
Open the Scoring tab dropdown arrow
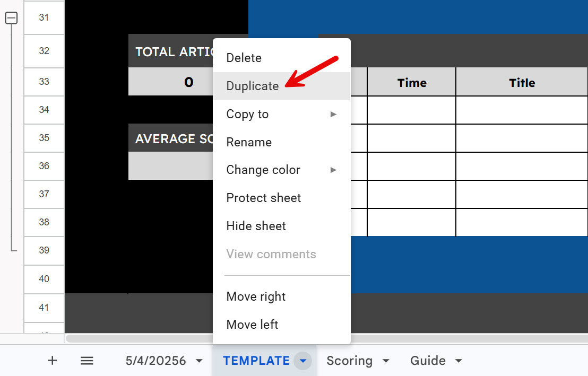coord(385,361)
